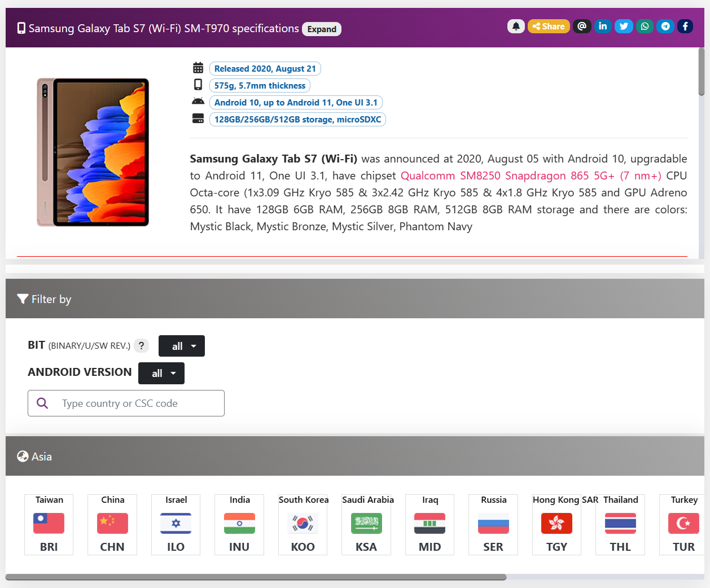Click the vertical scrollbar of specifications panel

coord(702,72)
